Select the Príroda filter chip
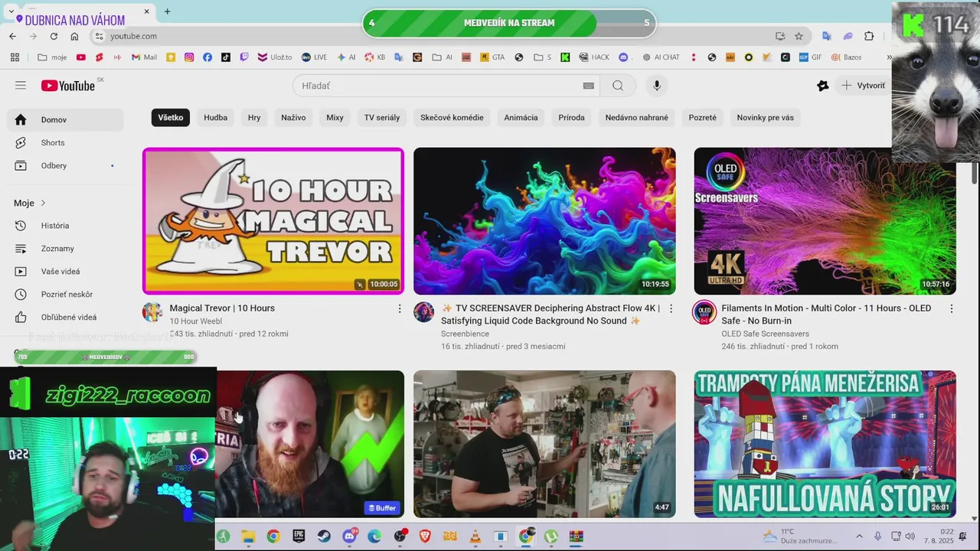 [x=571, y=118]
